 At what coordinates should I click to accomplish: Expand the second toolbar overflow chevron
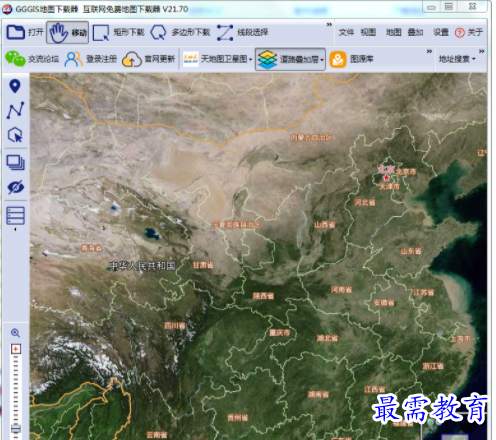pyautogui.click(x=429, y=51)
